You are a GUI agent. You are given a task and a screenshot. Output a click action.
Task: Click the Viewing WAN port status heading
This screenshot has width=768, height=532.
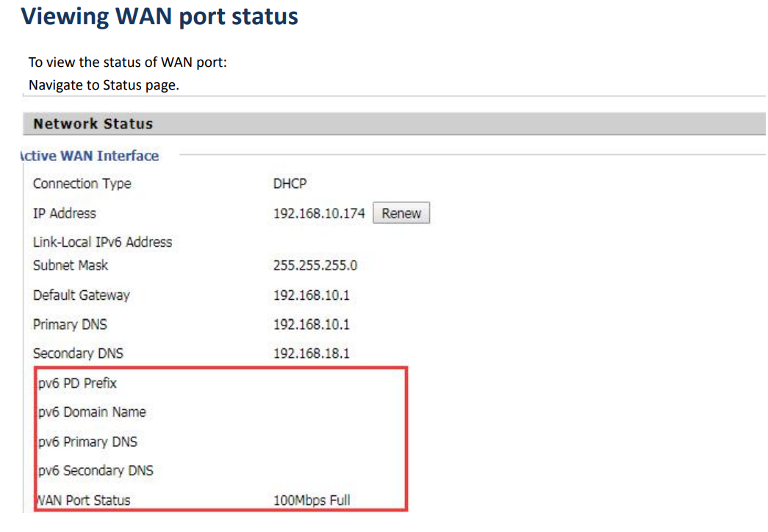[x=159, y=16]
